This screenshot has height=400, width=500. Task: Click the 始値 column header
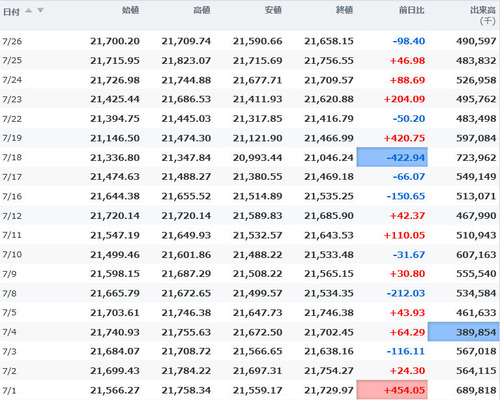click(x=130, y=10)
